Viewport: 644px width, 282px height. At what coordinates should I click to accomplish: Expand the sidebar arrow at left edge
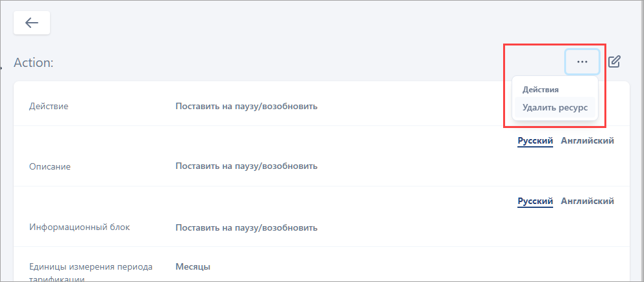point(2,66)
